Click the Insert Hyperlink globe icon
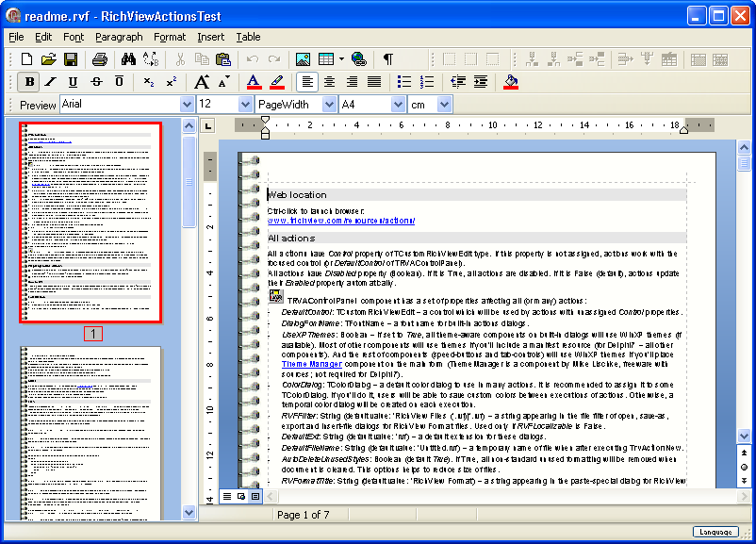756x544 pixels. (358, 59)
